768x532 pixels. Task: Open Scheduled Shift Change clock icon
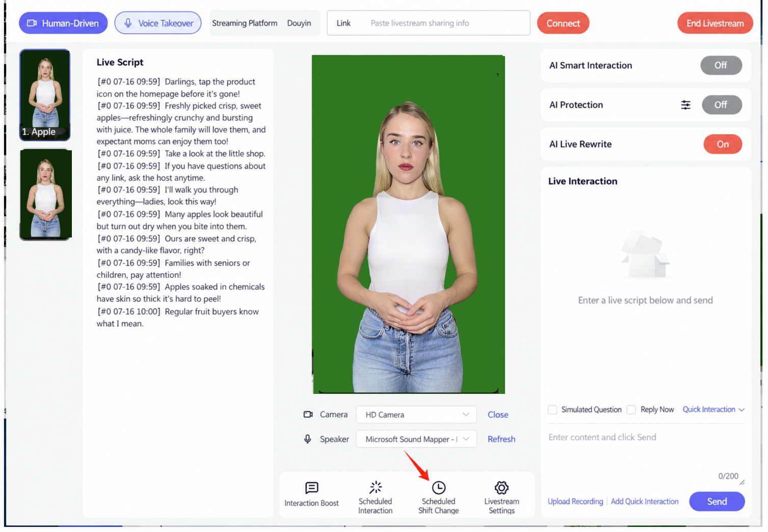coord(439,488)
